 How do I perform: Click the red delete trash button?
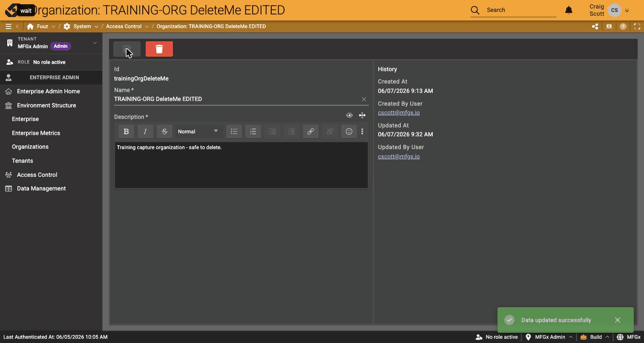(x=159, y=49)
